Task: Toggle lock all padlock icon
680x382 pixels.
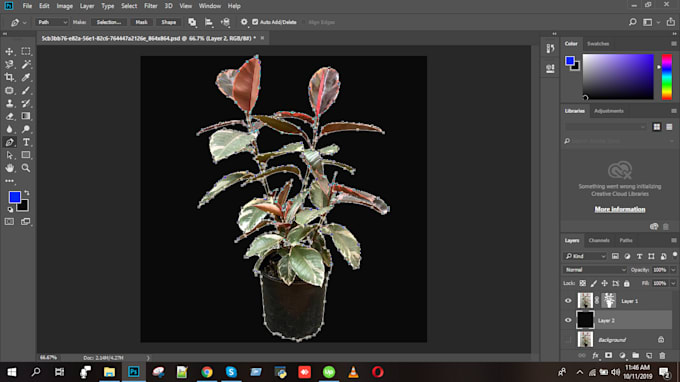Action: tap(627, 283)
